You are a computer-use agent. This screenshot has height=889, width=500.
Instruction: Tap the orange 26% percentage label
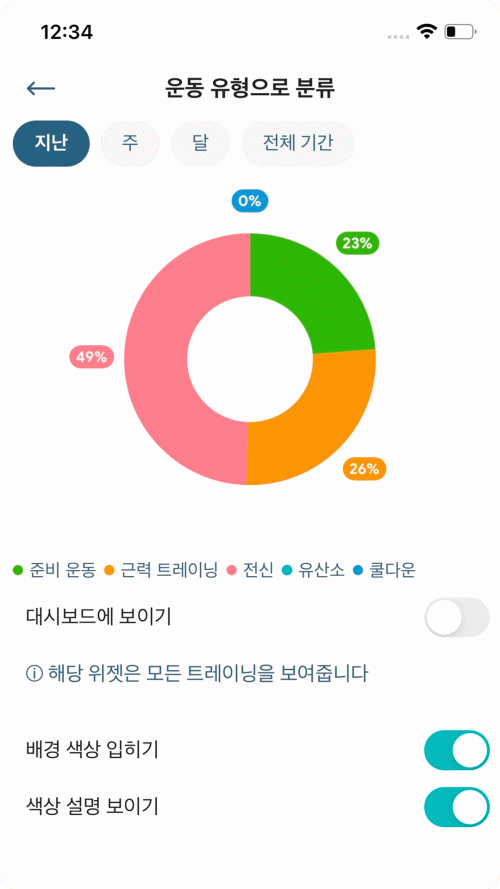364,469
